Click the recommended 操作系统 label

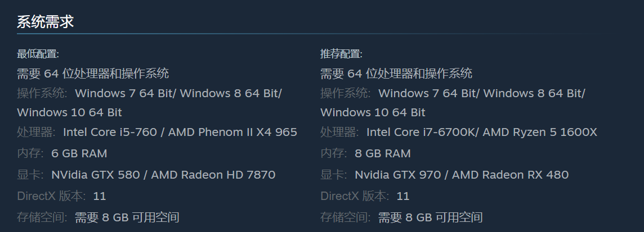(346, 93)
